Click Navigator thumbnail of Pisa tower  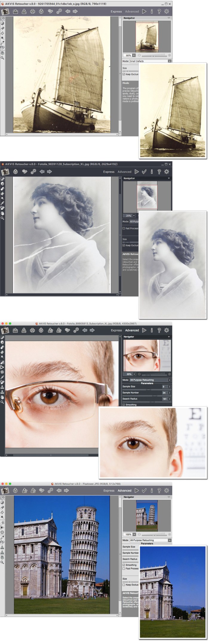coord(147,516)
